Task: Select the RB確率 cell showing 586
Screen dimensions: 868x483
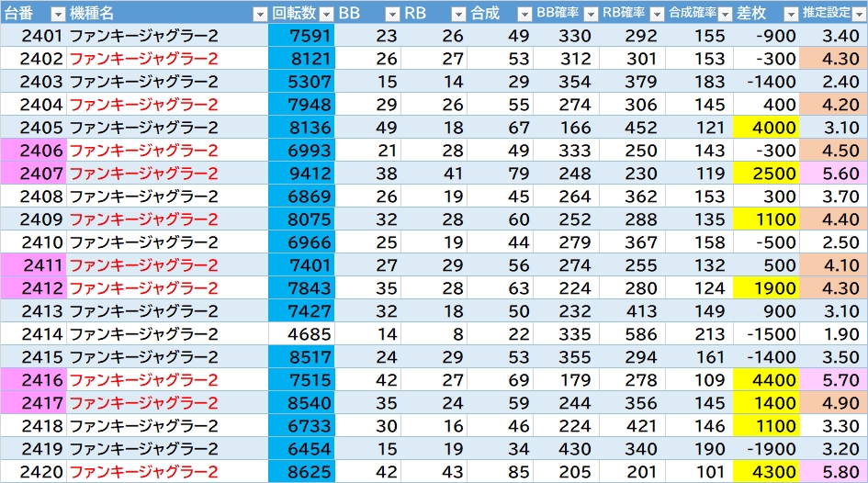Action: (x=633, y=333)
